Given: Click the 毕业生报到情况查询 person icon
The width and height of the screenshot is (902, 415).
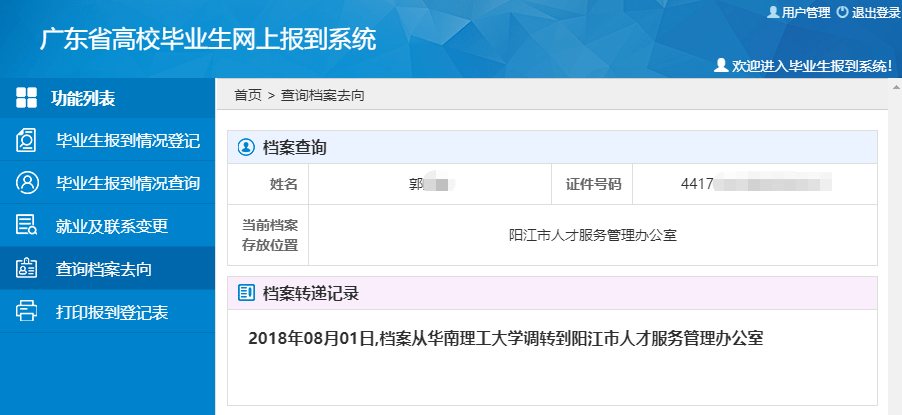Looking at the screenshot, I should (x=27, y=183).
